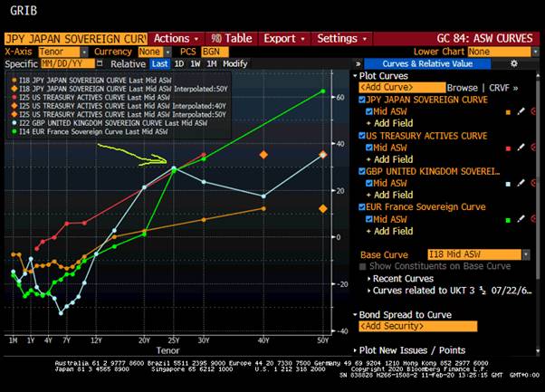Remove the France Mid ASW field
The width and height of the screenshot is (545, 392).
(x=533, y=219)
